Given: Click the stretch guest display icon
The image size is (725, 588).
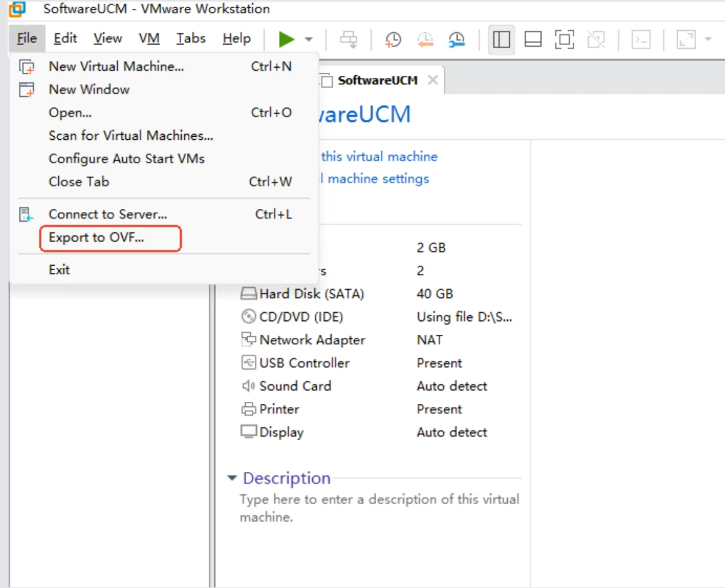Looking at the screenshot, I should tap(686, 40).
